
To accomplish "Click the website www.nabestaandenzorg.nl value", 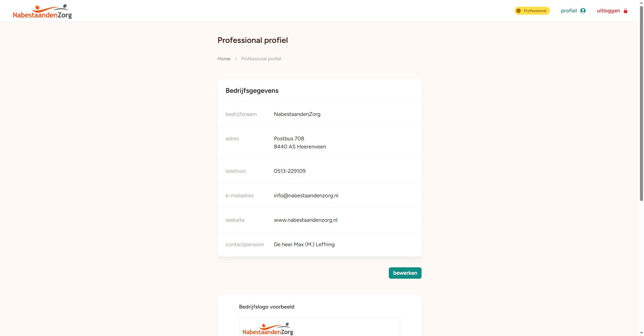I will click(x=306, y=220).
